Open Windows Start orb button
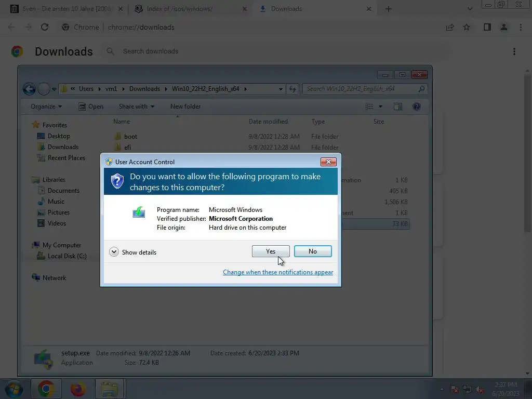This screenshot has height=399, width=532. [x=14, y=389]
